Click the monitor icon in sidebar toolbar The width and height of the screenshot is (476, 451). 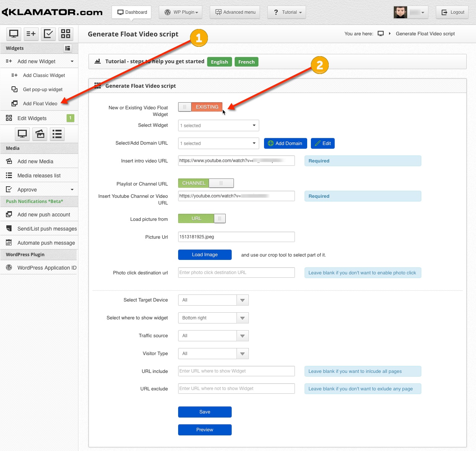coord(14,34)
